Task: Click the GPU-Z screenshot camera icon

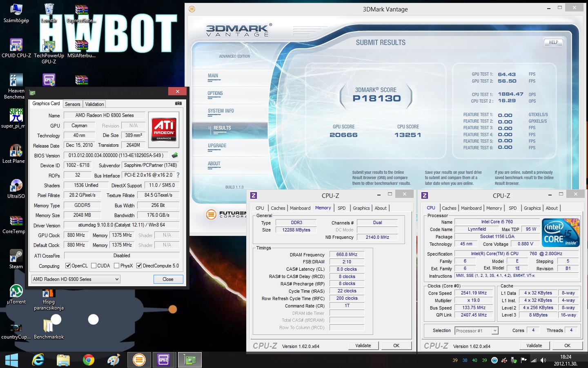Action: (178, 103)
